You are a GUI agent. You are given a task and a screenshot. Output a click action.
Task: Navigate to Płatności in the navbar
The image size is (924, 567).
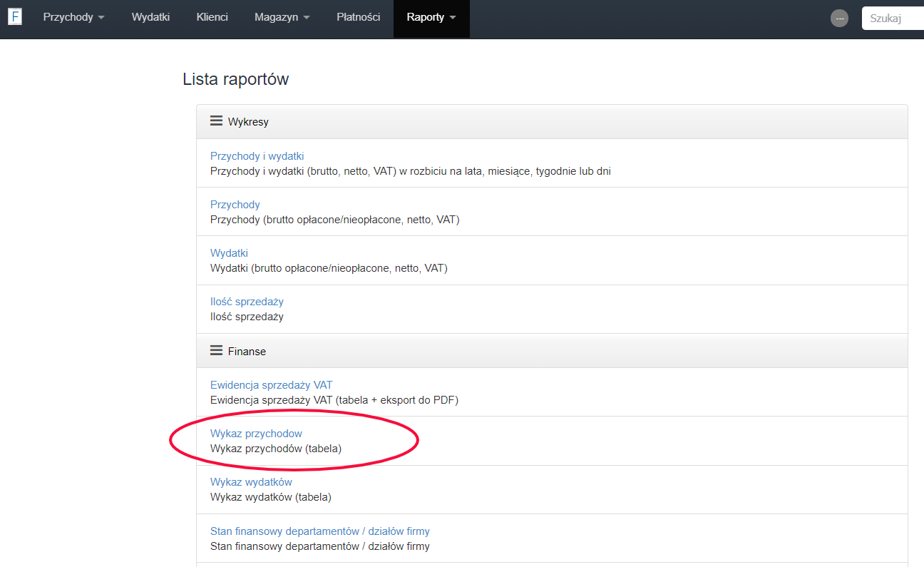pos(358,17)
